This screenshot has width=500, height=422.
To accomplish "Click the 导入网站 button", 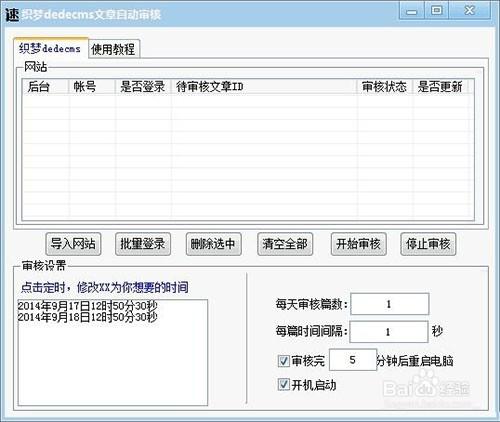I will coord(73,244).
